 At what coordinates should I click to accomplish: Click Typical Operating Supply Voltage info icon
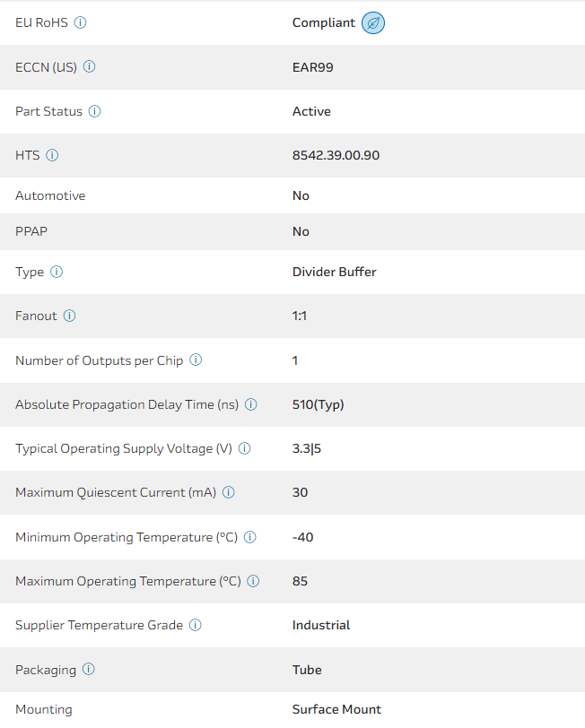tap(244, 448)
